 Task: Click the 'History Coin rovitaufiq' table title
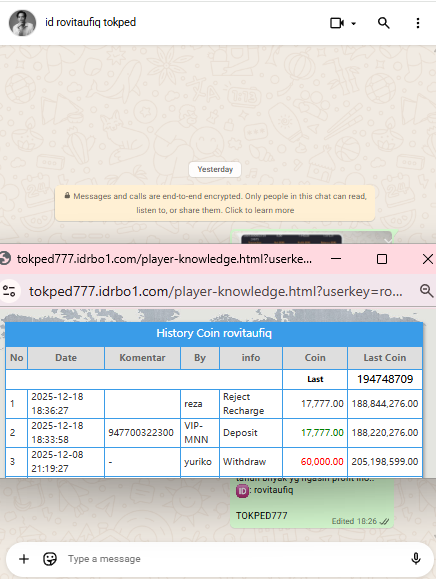214,333
